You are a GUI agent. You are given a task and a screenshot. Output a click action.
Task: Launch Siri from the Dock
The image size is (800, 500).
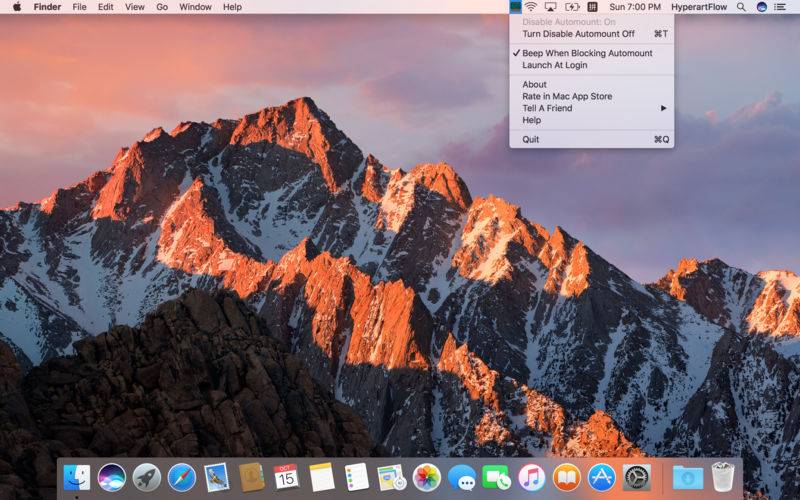(x=111, y=477)
